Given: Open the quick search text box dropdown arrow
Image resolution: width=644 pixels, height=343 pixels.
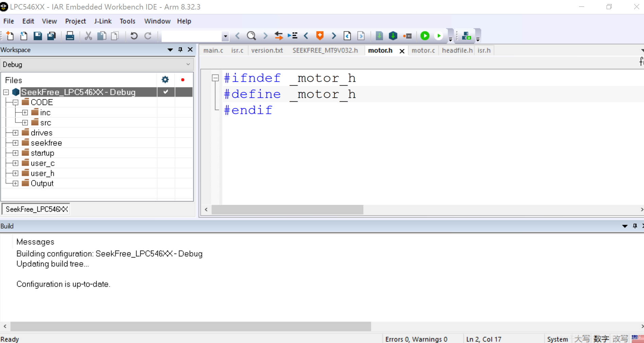Looking at the screenshot, I should 225,36.
